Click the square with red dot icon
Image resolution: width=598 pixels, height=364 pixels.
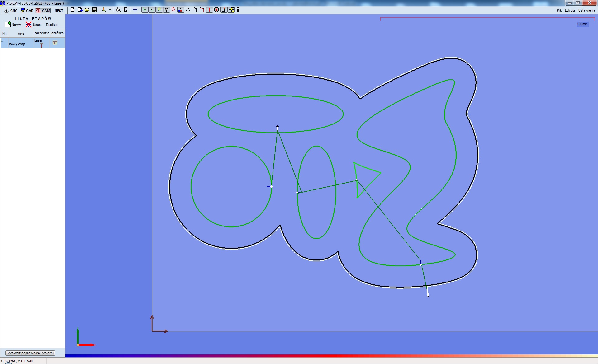(224, 10)
